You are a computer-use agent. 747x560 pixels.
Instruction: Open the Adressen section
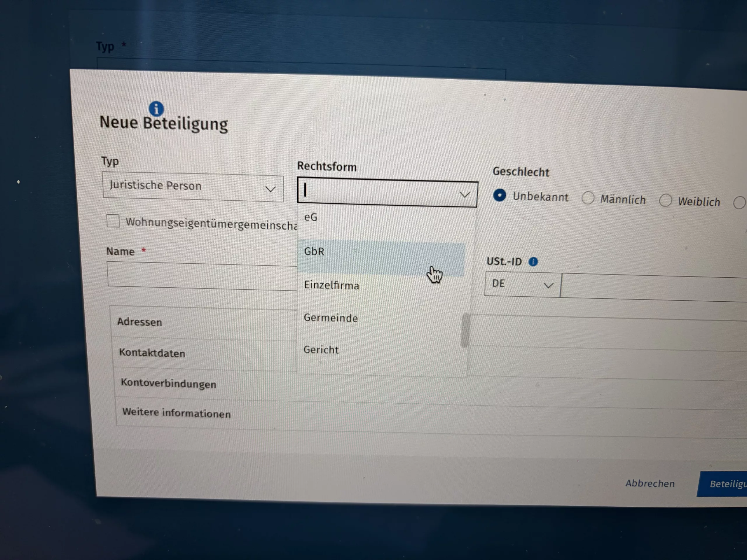139,322
